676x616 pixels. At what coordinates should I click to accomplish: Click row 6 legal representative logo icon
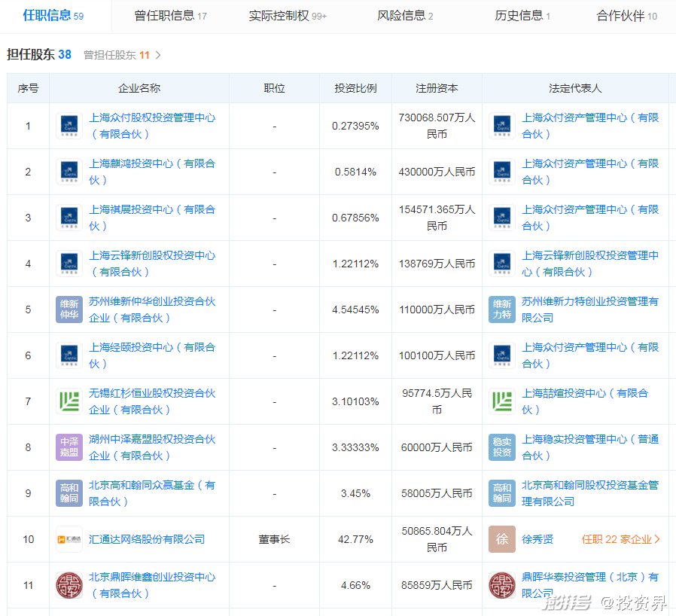tap(502, 355)
